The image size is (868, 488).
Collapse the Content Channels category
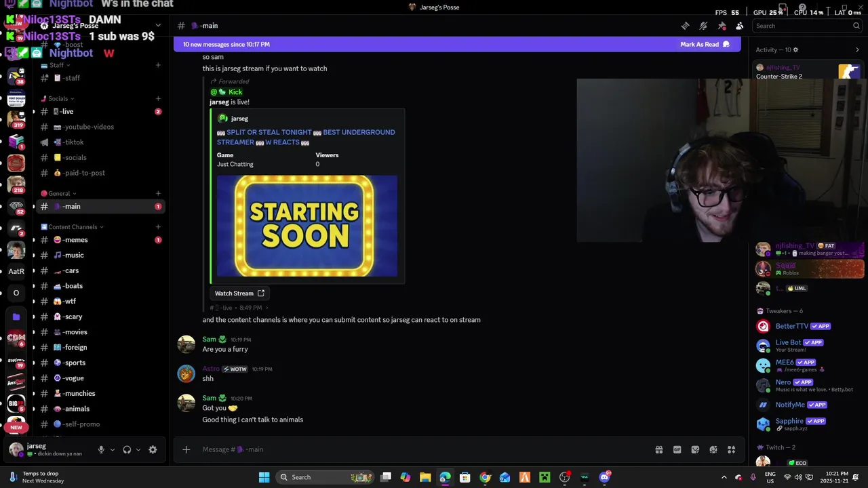[73, 227]
